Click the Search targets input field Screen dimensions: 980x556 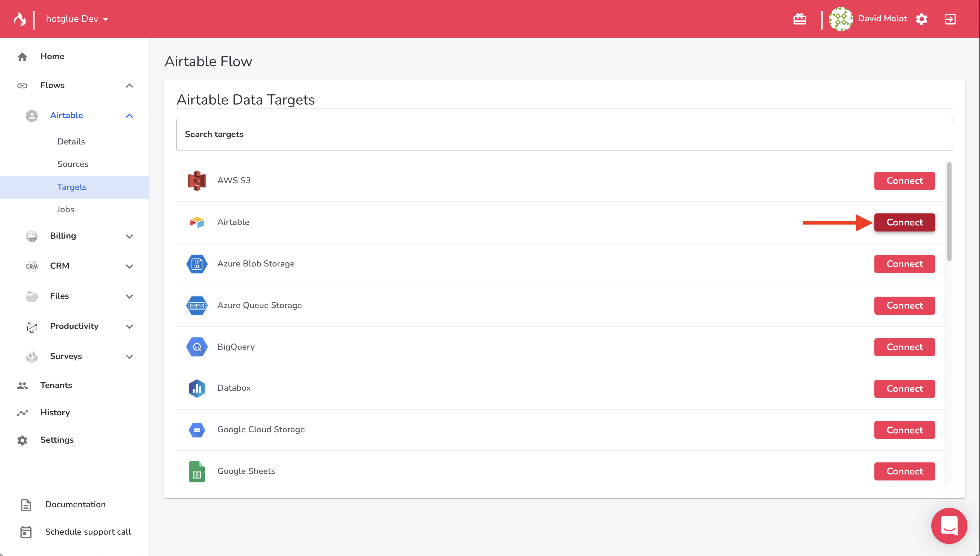564,134
